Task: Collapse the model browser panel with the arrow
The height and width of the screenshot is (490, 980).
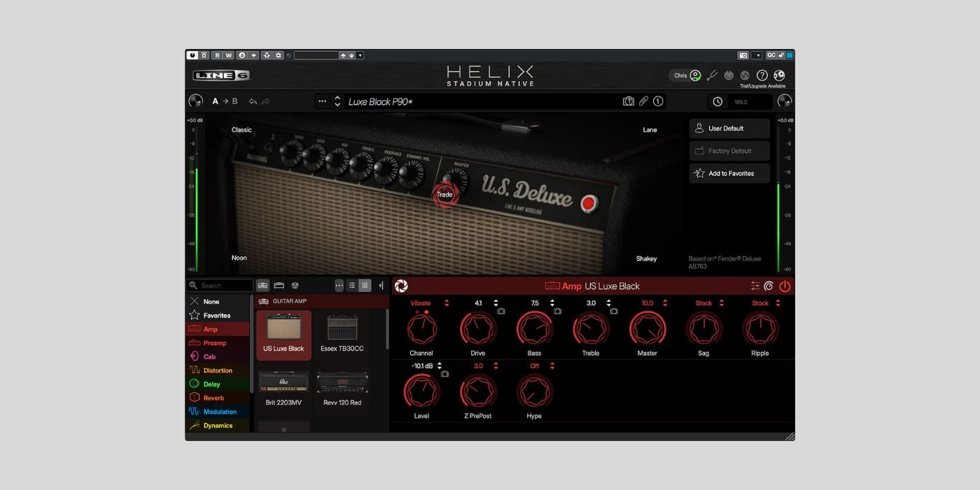Action: point(381,286)
